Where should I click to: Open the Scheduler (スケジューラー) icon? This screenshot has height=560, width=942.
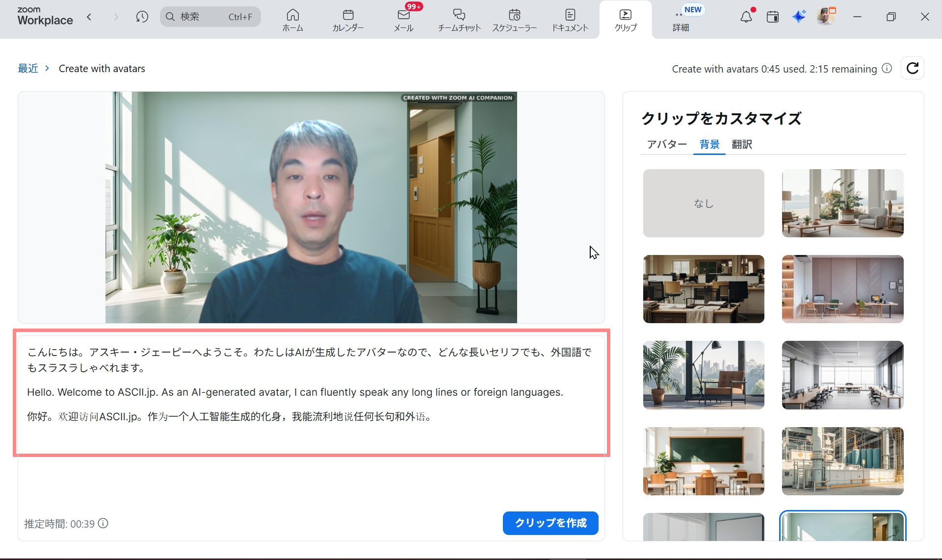[514, 20]
